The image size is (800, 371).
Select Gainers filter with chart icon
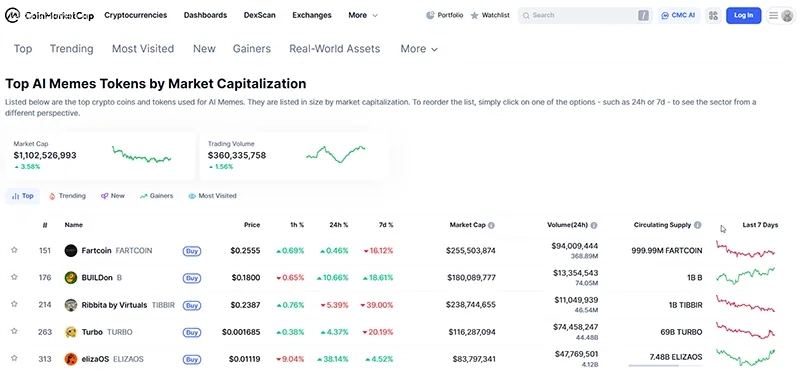[x=157, y=196]
